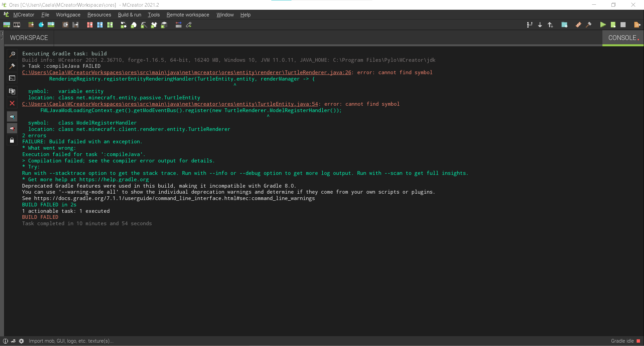Click the export workspace orange file icon

pyautogui.click(x=637, y=25)
